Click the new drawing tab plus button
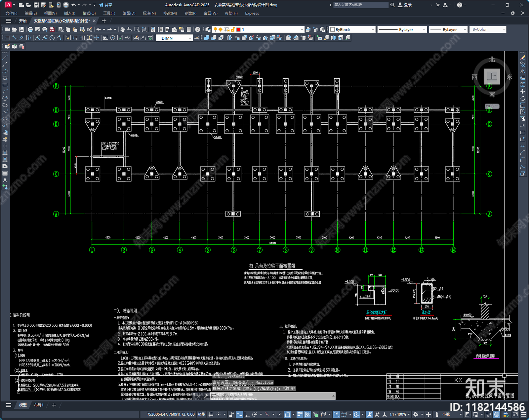The width and height of the screenshot is (529, 420). (104, 21)
